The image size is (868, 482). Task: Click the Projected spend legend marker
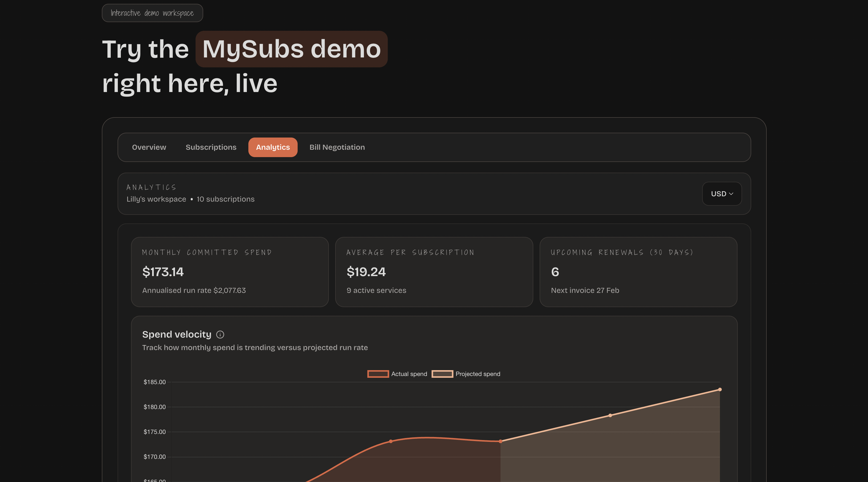[442, 374]
